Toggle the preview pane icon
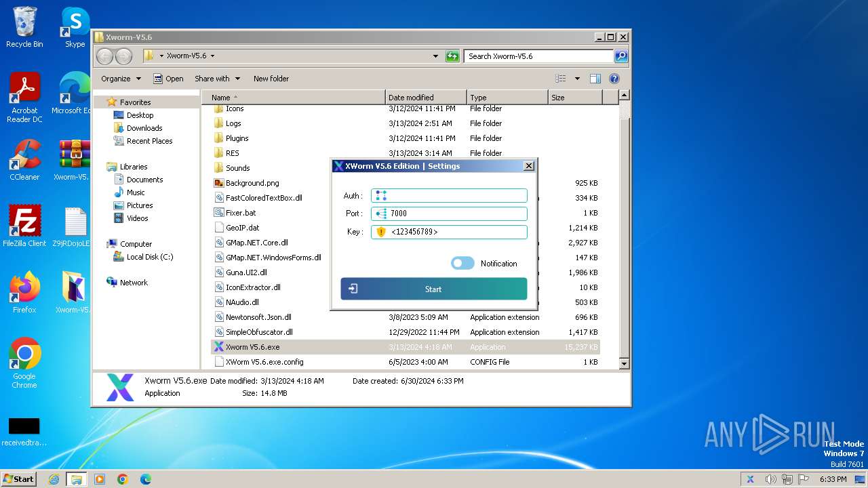Image resolution: width=868 pixels, height=488 pixels. pos(595,79)
